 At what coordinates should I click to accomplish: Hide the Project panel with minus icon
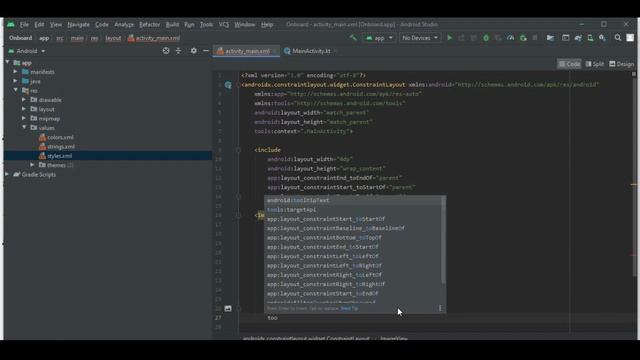pyautogui.click(x=206, y=51)
